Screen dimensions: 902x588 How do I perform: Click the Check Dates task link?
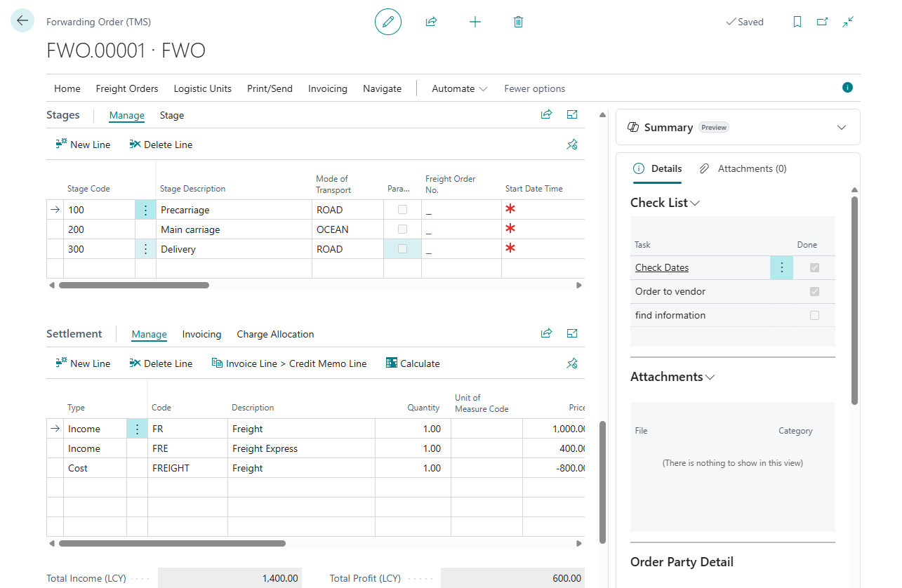(662, 267)
